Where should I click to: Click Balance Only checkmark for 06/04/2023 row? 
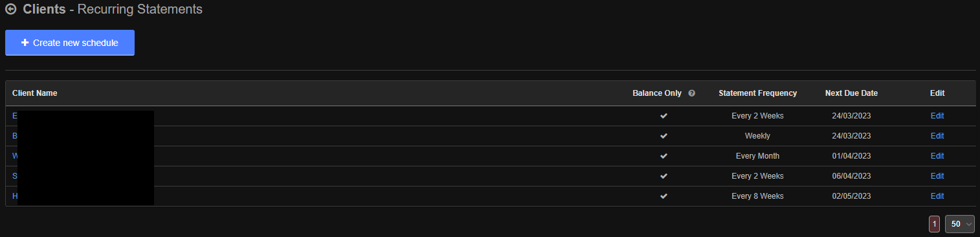(663, 176)
